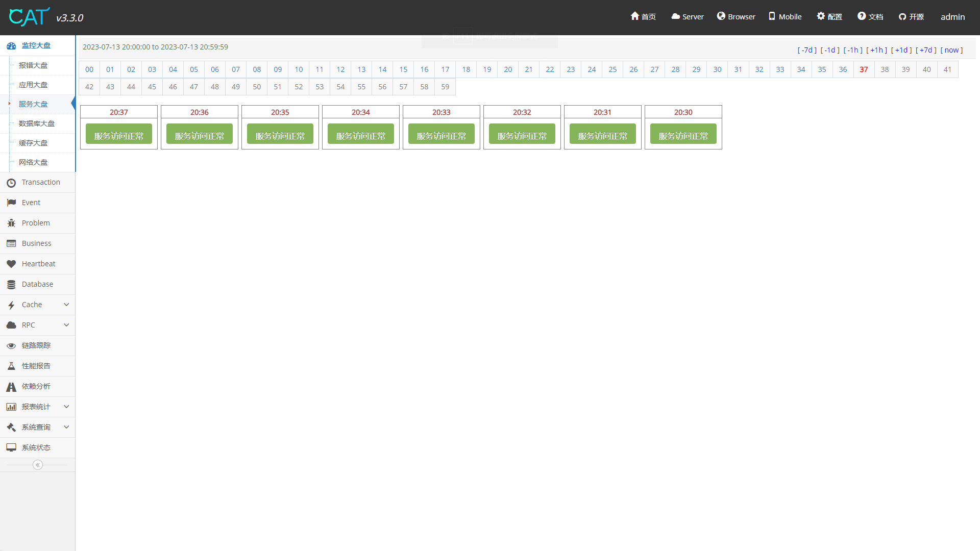This screenshot has width=980, height=551.
Task: Click the 依赖分析 road icon
Action: [x=11, y=387]
